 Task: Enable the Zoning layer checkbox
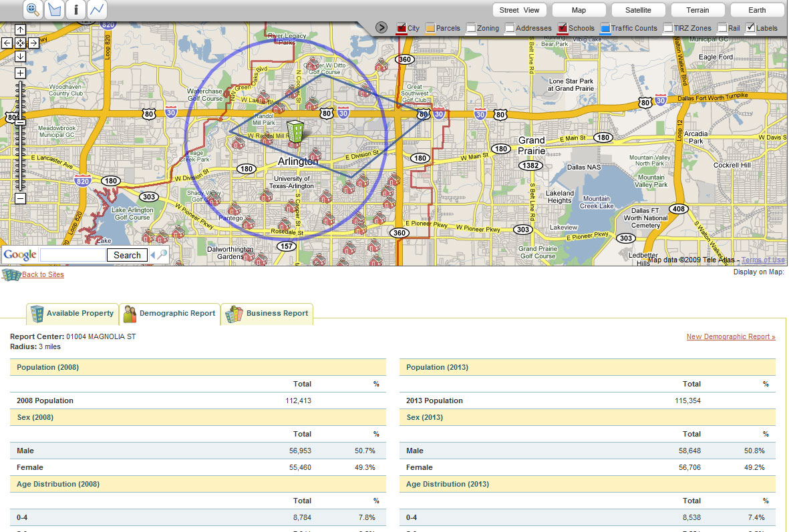point(471,28)
